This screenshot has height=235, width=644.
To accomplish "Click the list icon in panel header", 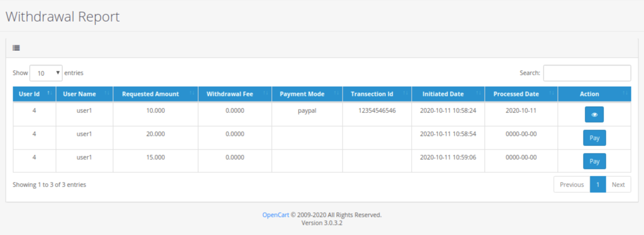I will pyautogui.click(x=17, y=48).
